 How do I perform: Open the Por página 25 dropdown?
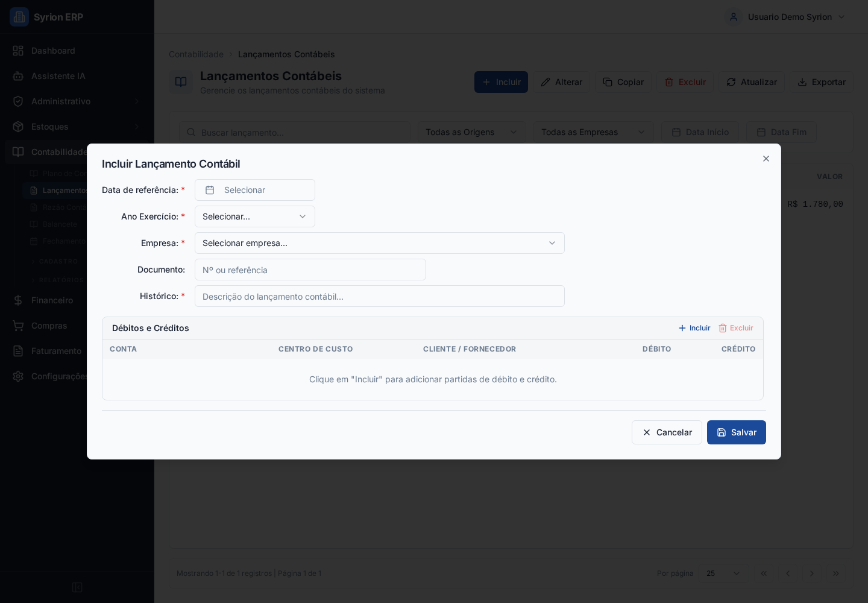coord(724,573)
